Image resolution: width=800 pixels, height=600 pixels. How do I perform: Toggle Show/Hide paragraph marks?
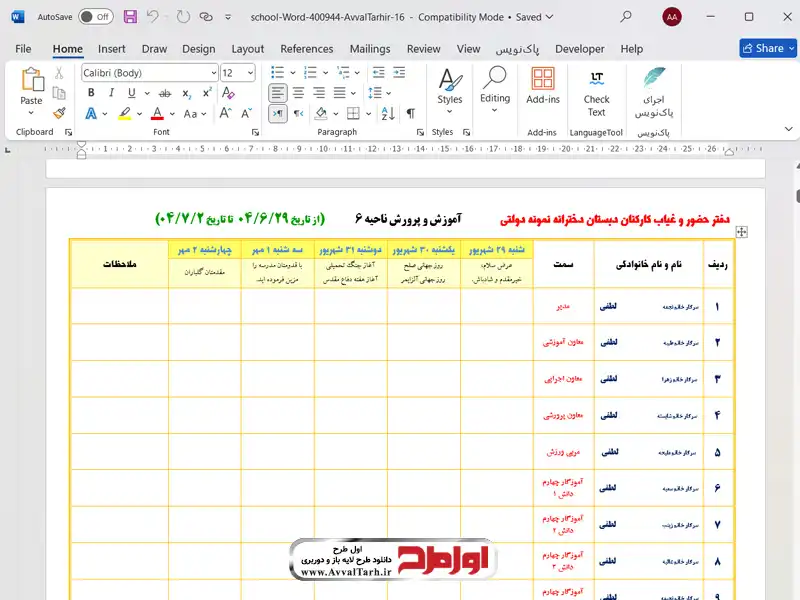coord(410,114)
